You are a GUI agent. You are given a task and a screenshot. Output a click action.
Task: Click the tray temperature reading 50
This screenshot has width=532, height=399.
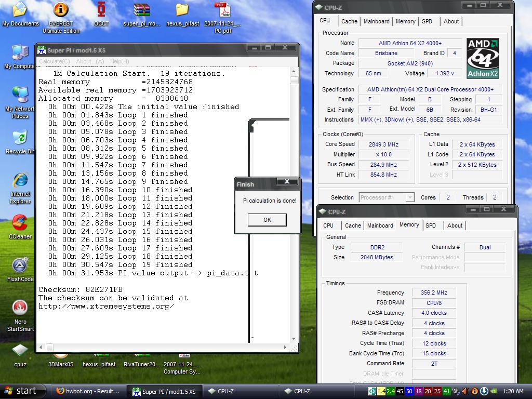point(409,391)
